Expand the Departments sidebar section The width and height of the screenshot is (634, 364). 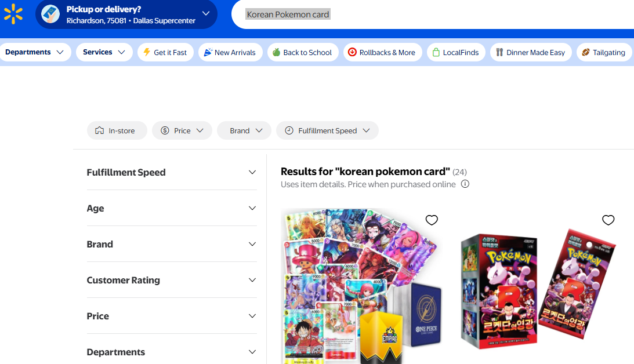pos(172,352)
